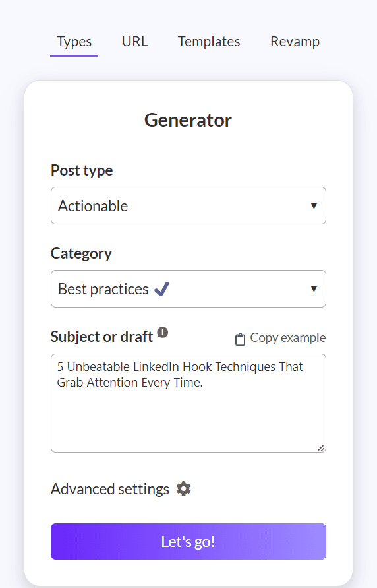Click the Subject or draft label

coord(102,337)
